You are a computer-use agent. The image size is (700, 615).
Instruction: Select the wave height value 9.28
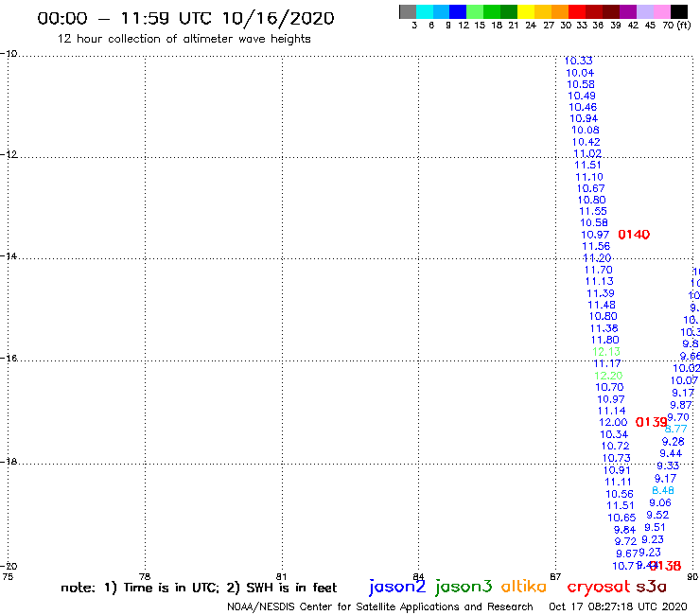click(x=673, y=442)
